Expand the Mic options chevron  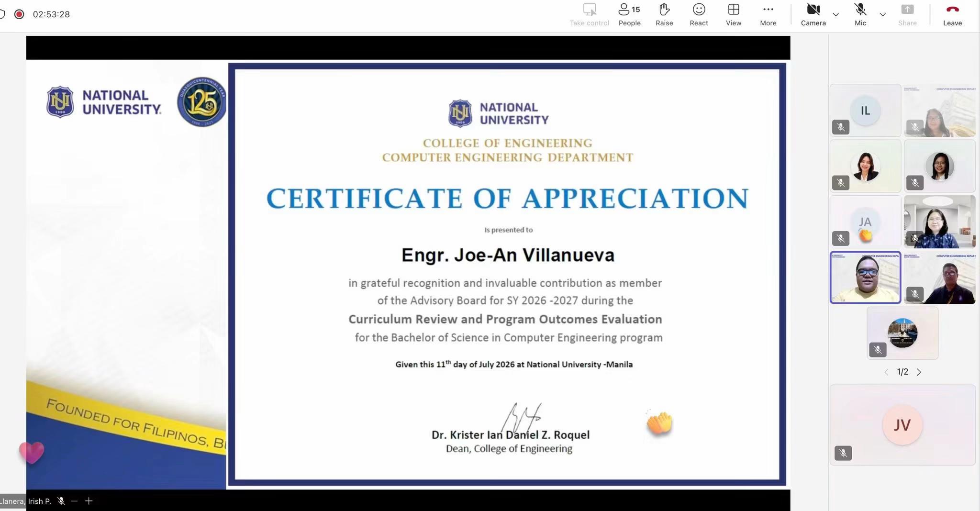883,14
